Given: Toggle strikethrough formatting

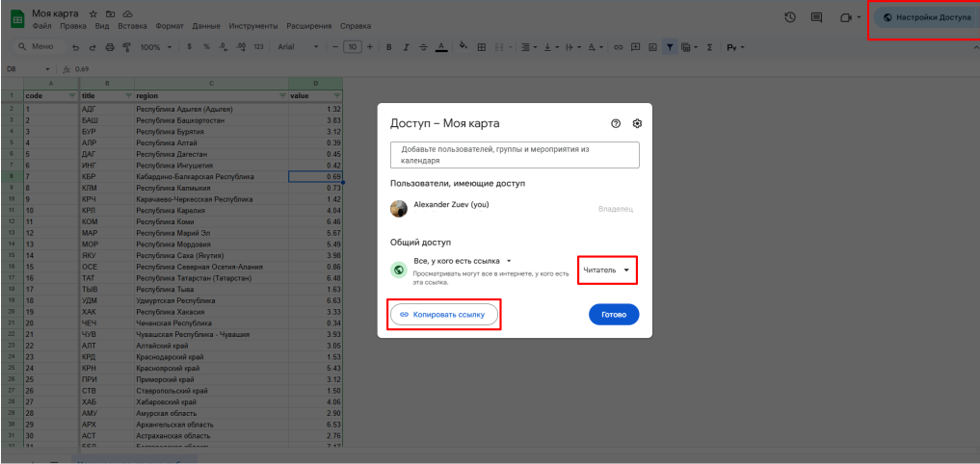Looking at the screenshot, I should click(x=424, y=47).
